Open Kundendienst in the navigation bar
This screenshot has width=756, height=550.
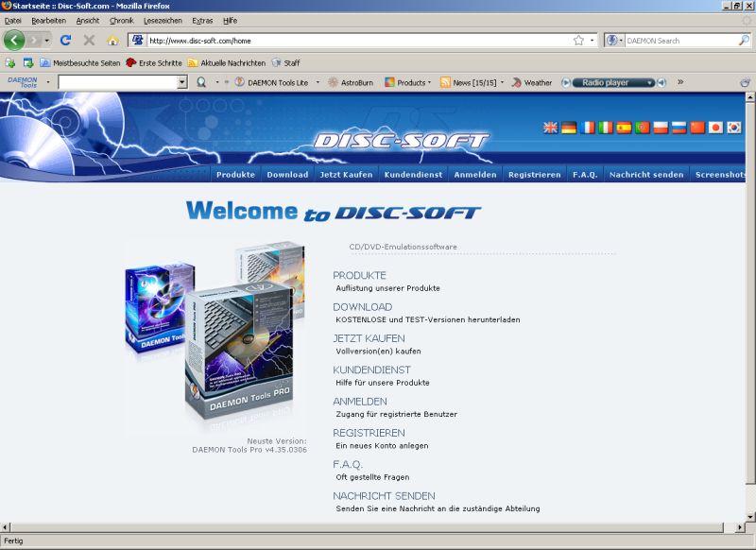tap(413, 175)
